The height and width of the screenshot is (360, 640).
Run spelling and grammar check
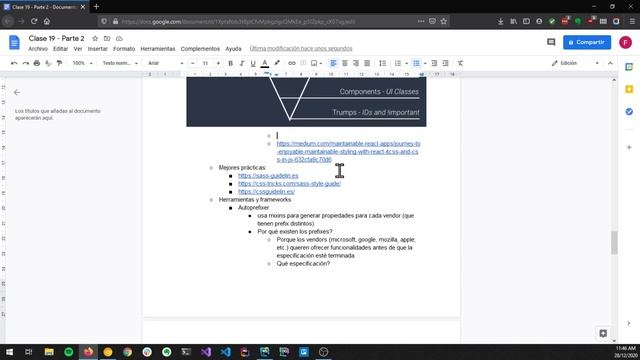click(x=48, y=63)
